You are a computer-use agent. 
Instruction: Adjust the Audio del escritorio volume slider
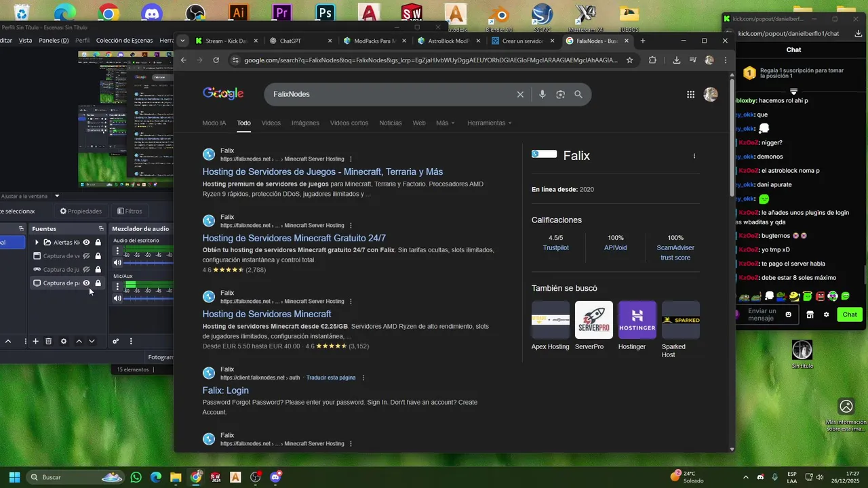(x=148, y=262)
